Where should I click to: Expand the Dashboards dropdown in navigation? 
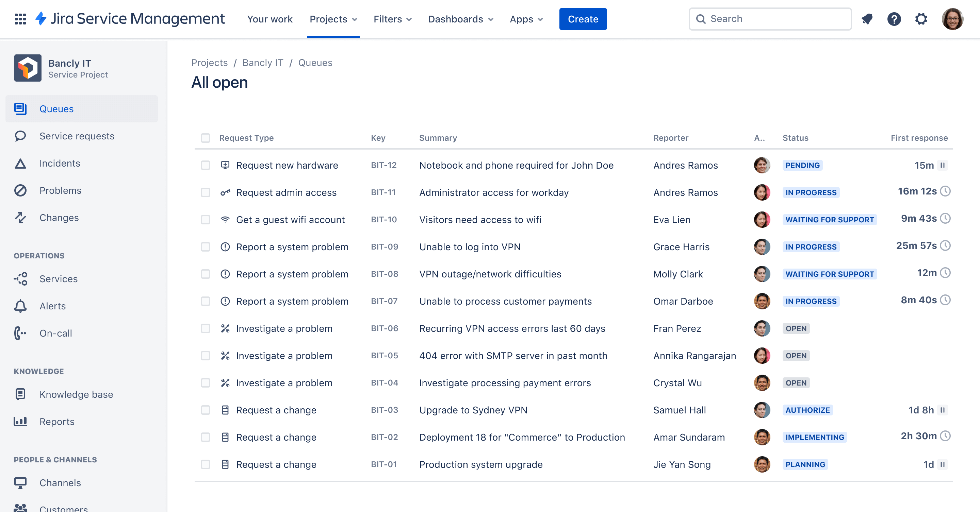pyautogui.click(x=461, y=19)
